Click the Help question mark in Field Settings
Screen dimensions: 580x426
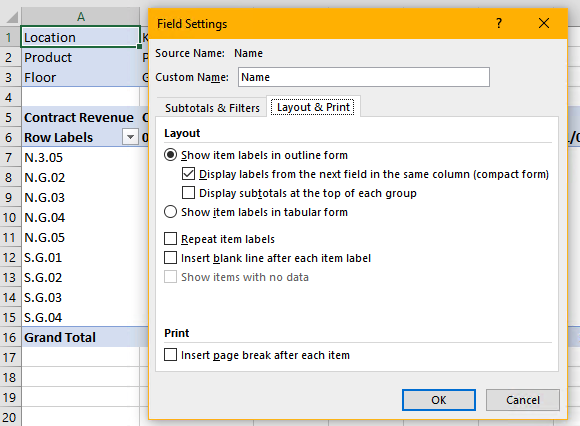499,23
